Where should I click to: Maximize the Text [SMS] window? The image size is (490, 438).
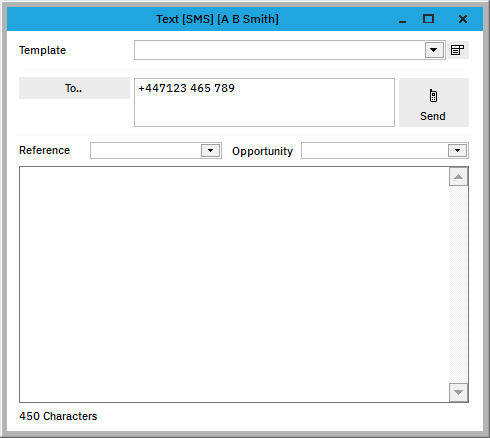click(x=428, y=19)
